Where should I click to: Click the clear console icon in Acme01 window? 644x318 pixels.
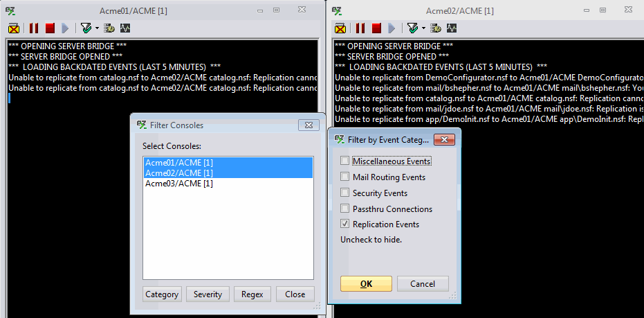pos(14,28)
